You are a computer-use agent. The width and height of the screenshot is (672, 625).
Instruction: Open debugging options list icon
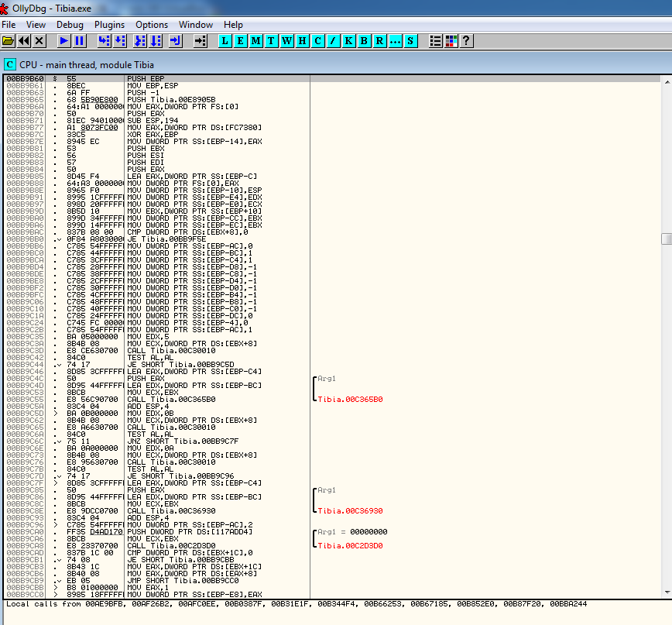435,41
